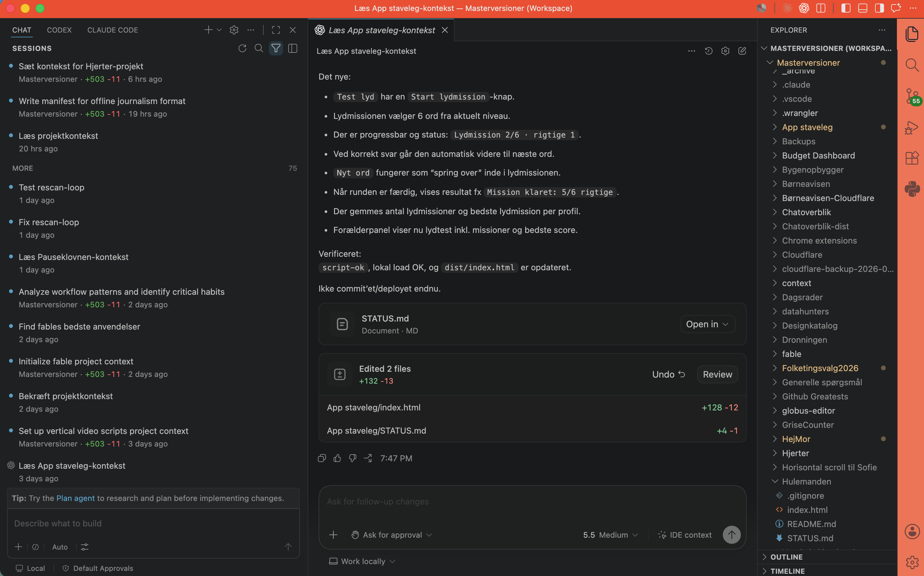Open README.md in Hulemanden folder
The image size is (924, 576).
(x=811, y=524)
